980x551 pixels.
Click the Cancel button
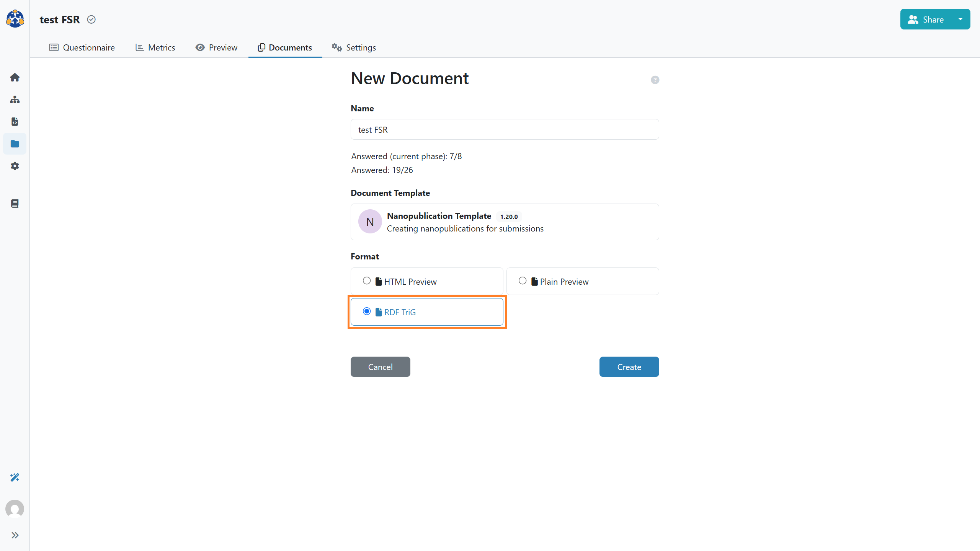click(380, 367)
